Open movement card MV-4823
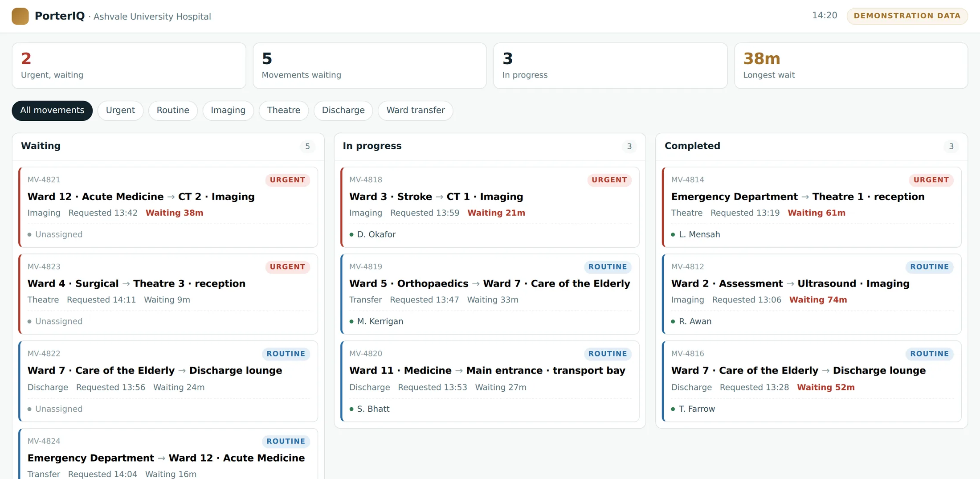980x479 pixels. point(168,294)
